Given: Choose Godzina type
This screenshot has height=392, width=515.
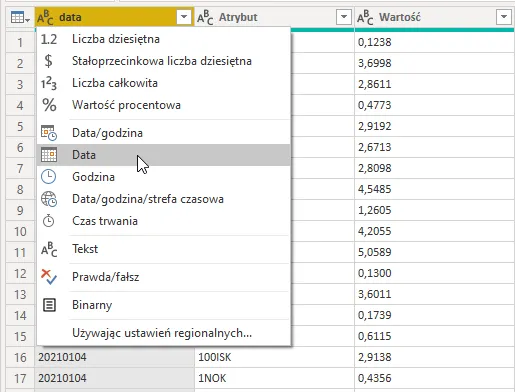Looking at the screenshot, I should (163, 177).
